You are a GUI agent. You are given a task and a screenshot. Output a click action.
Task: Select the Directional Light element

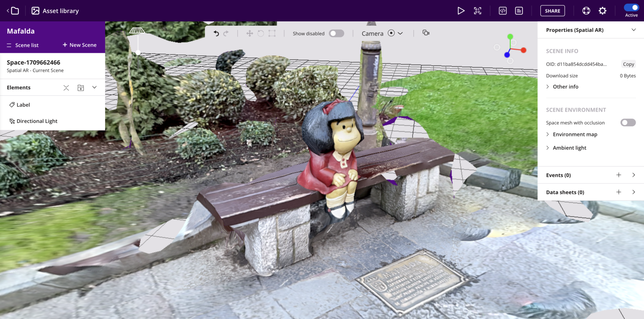[x=37, y=121]
